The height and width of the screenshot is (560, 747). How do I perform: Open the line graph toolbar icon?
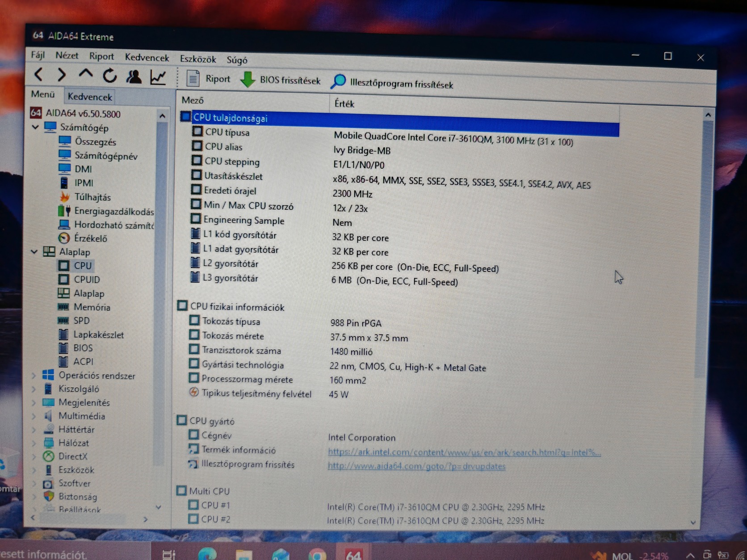[x=158, y=77]
